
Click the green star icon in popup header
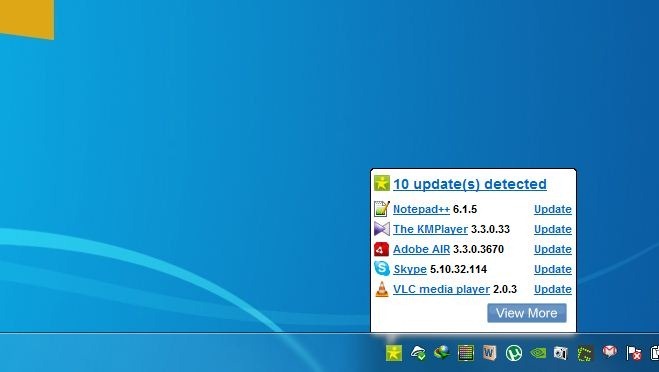(x=382, y=183)
